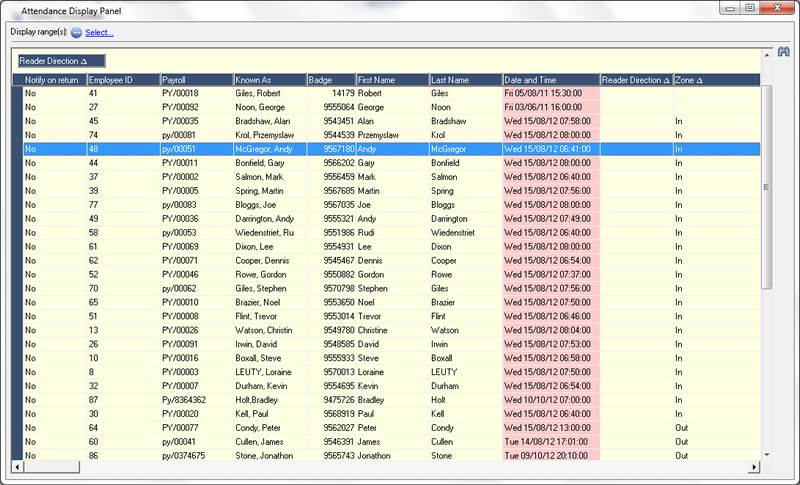This screenshot has width=800, height=485.
Task: Click the binoculars search icon
Action: point(785,51)
